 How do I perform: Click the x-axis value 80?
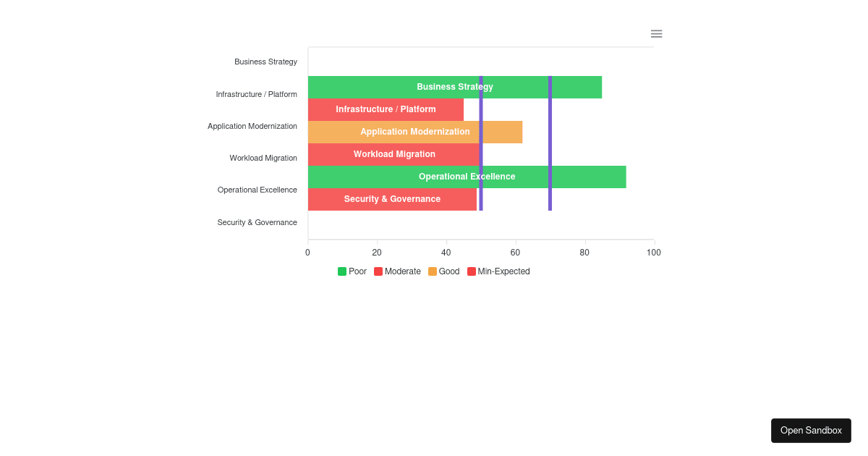(584, 253)
